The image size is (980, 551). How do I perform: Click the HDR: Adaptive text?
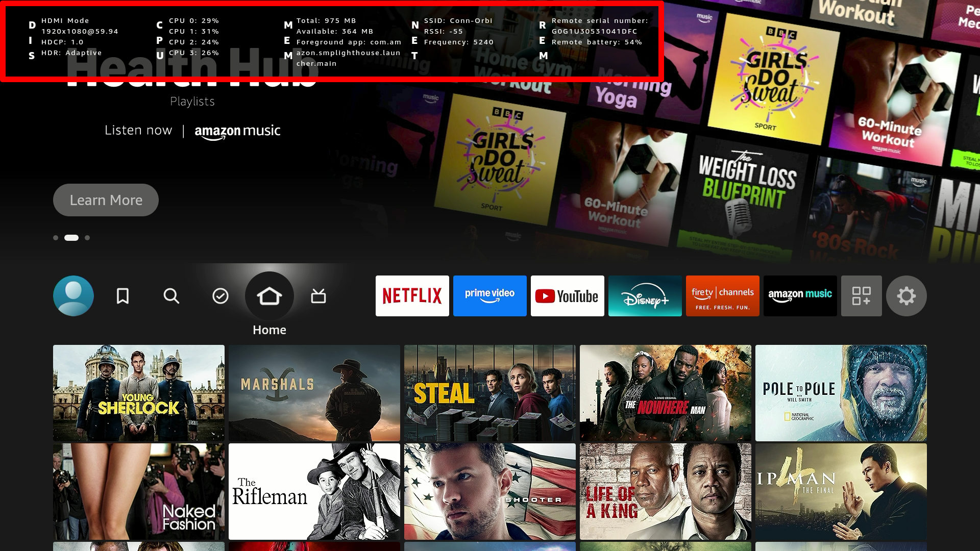tap(71, 53)
